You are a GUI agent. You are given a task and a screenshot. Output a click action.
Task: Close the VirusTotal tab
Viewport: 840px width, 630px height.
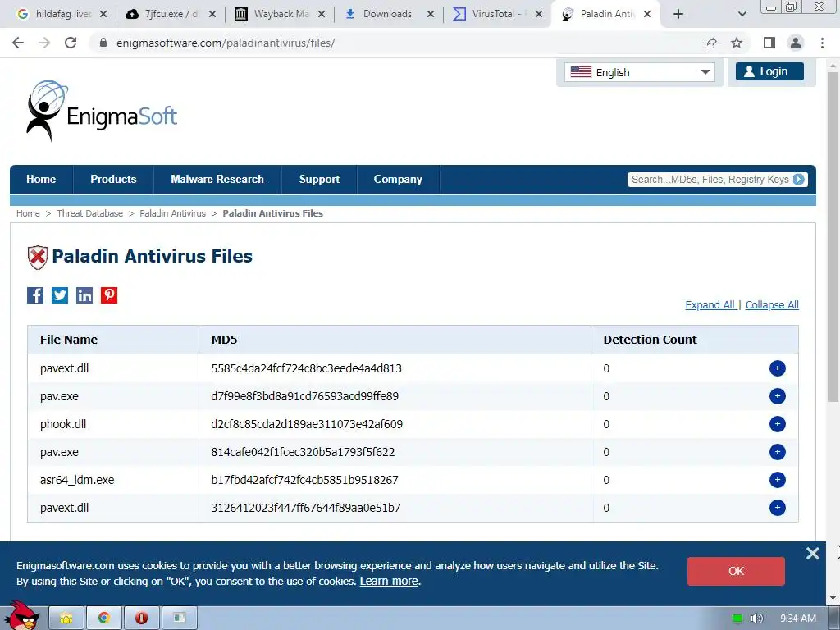pos(539,14)
